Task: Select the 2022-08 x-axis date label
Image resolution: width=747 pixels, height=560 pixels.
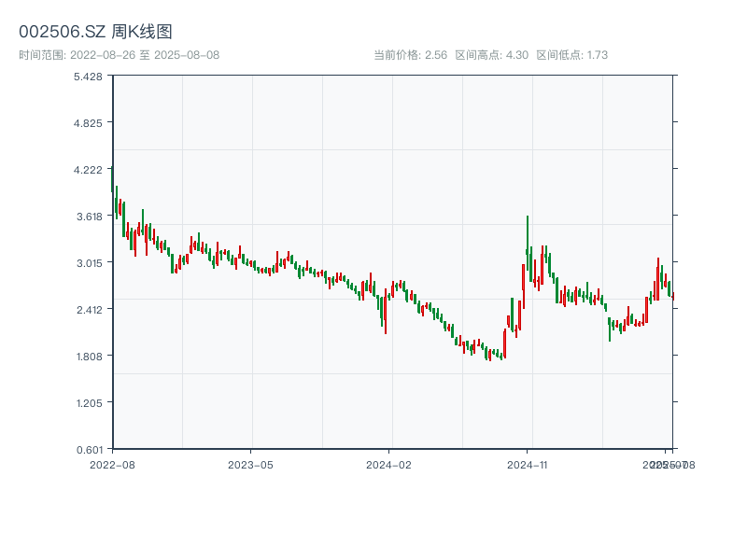Action: 112,464
